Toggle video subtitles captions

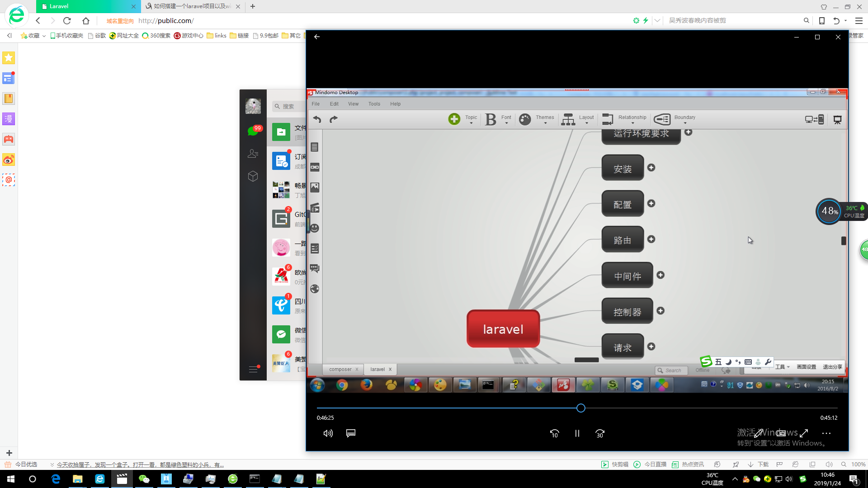350,433
